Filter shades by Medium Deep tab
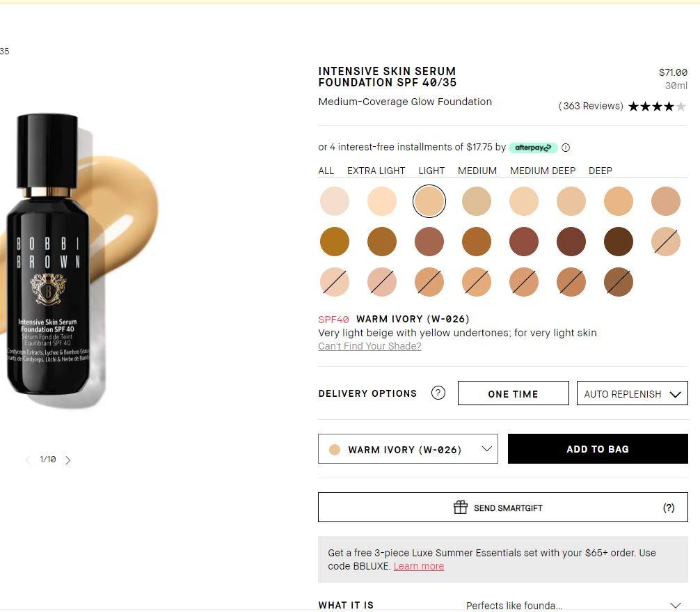Viewport: 700px width, 612px height. tap(543, 171)
